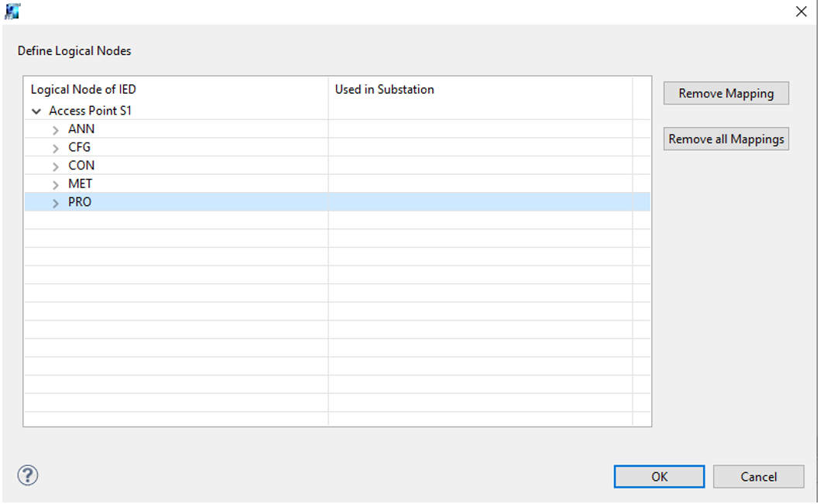820x504 pixels.
Task: Select the ANN tree item label
Action: pos(81,129)
